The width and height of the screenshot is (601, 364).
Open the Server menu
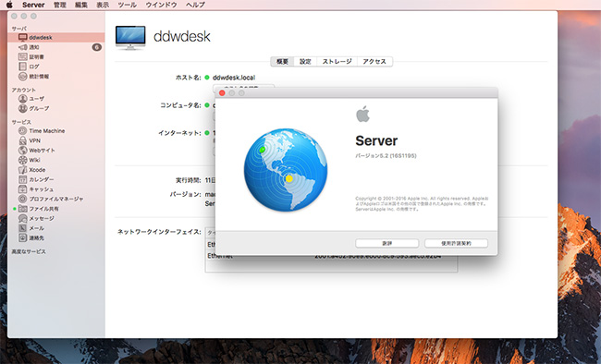click(33, 5)
